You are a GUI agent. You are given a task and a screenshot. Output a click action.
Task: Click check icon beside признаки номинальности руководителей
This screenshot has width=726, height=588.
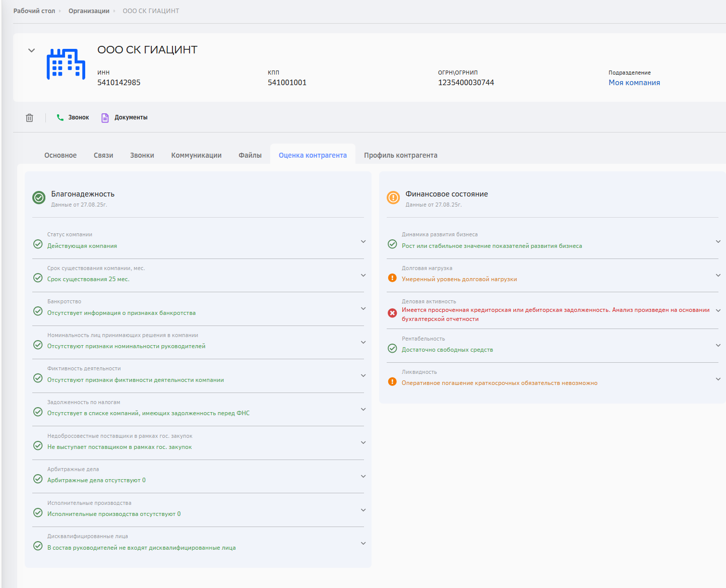pyautogui.click(x=38, y=345)
